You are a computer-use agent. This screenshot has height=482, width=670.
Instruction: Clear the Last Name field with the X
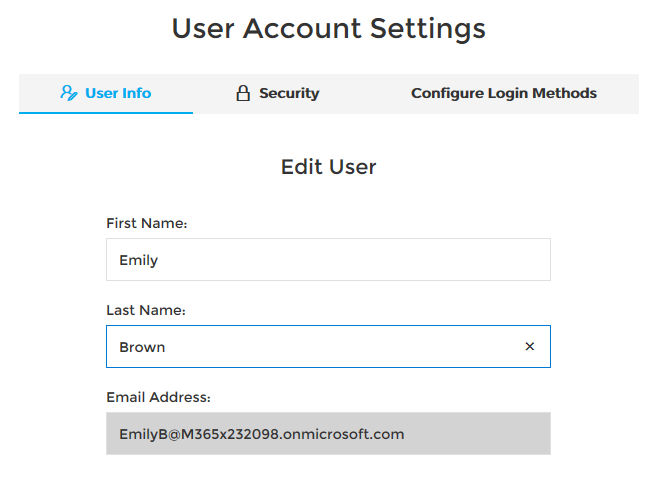point(530,346)
